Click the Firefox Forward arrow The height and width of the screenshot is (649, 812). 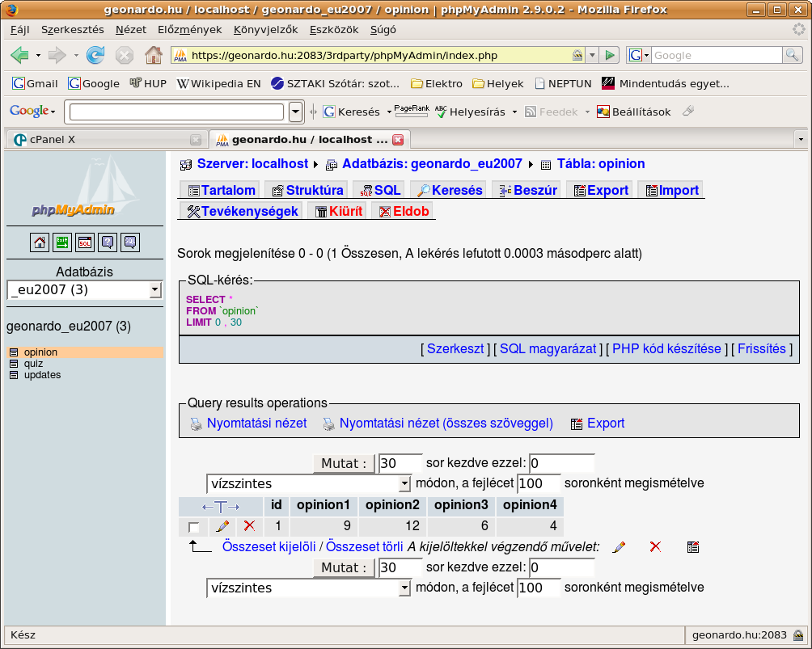(57, 55)
